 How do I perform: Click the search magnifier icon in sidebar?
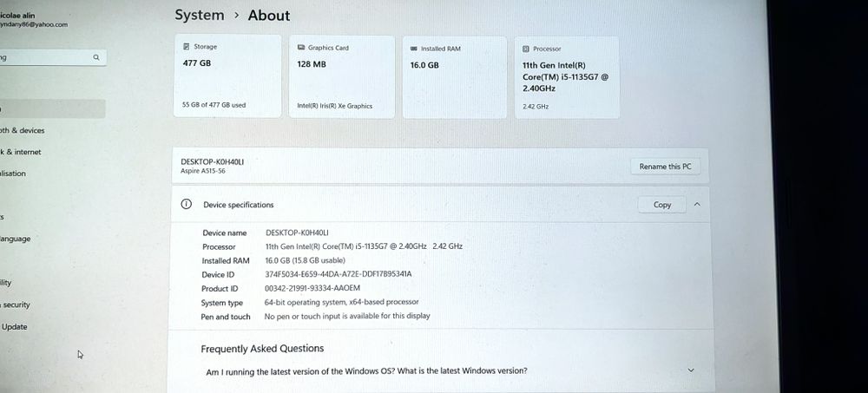[96, 57]
